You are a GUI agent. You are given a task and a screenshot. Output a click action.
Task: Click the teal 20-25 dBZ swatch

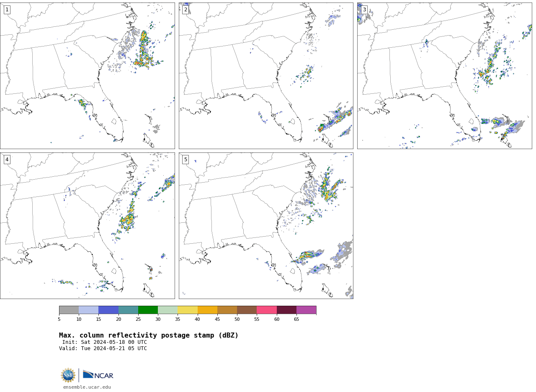click(128, 310)
